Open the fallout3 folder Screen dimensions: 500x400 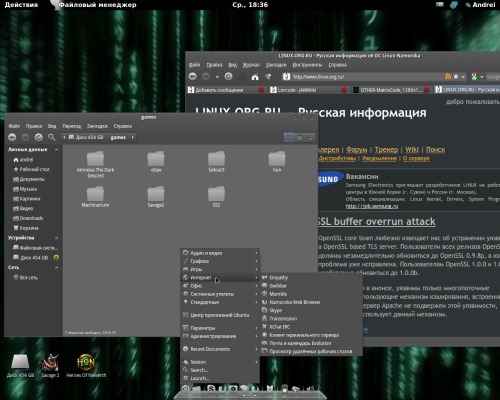click(216, 162)
